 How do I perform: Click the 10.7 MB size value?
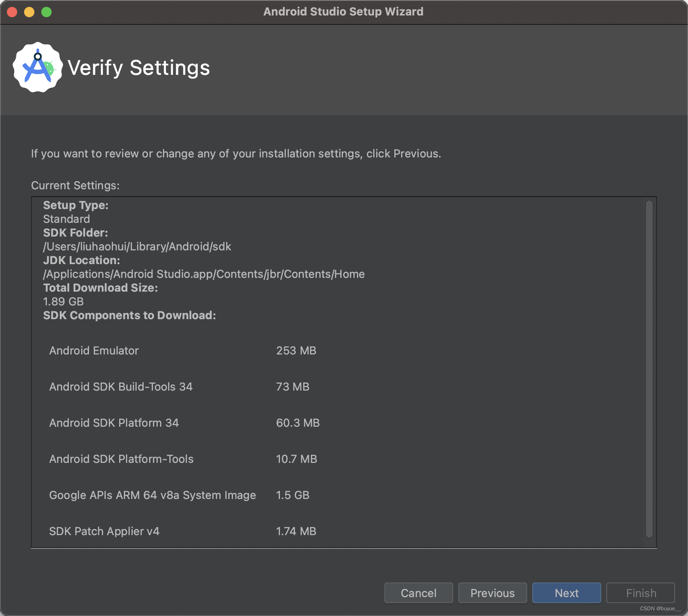297,459
